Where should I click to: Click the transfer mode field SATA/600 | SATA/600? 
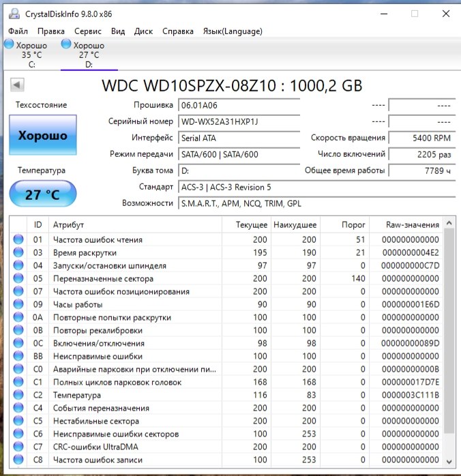click(239, 155)
